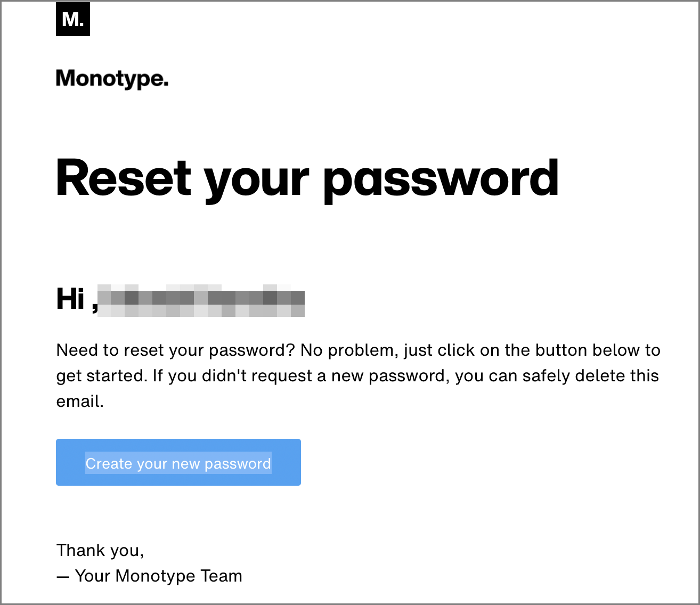The height and width of the screenshot is (605, 700).
Task: Click the words get started in the paragraph
Action: pyautogui.click(x=101, y=376)
